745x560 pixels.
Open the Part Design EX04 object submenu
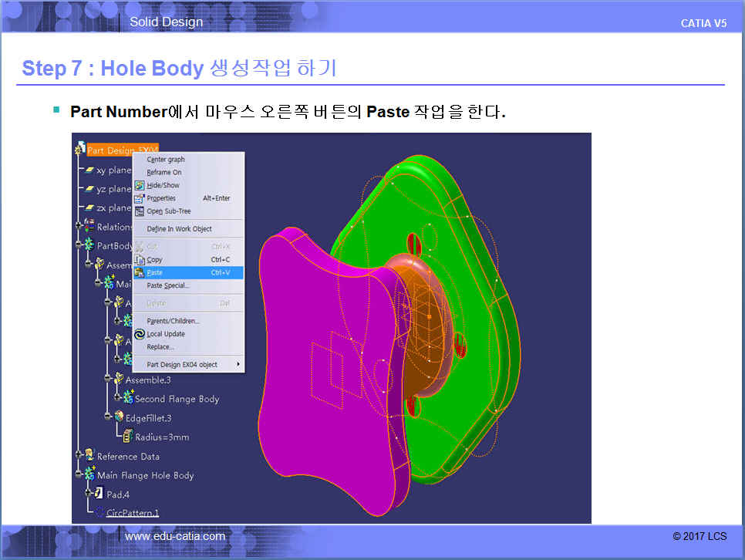pyautogui.click(x=193, y=364)
